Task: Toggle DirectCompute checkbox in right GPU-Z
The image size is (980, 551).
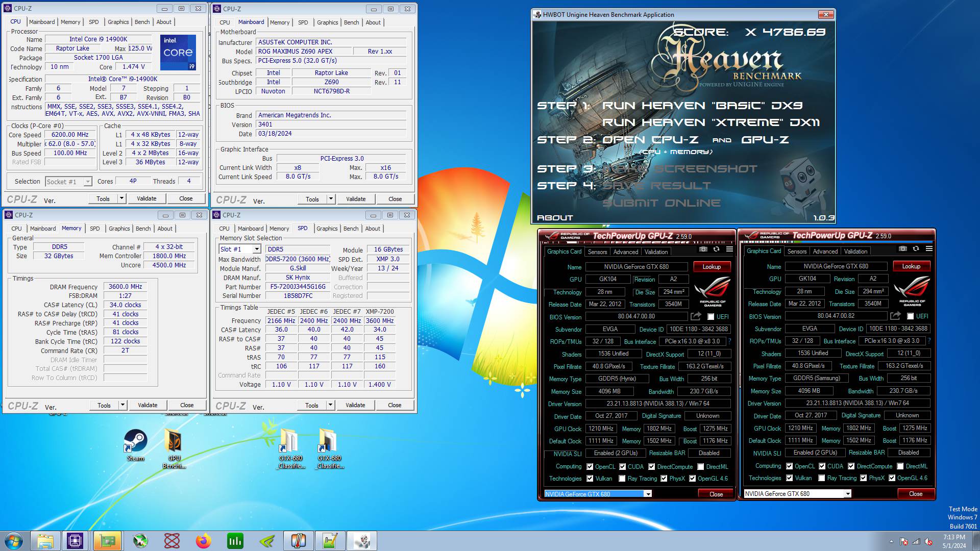Action: [851, 466]
